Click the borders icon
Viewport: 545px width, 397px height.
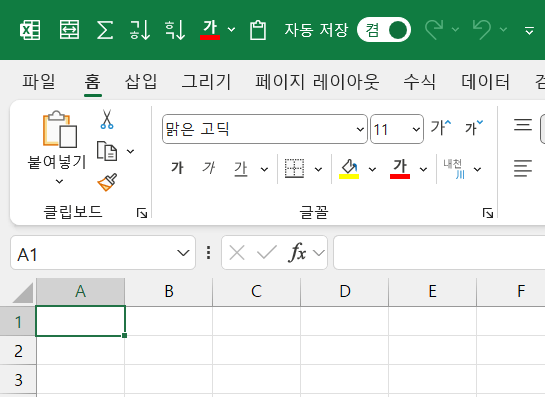[x=294, y=169]
